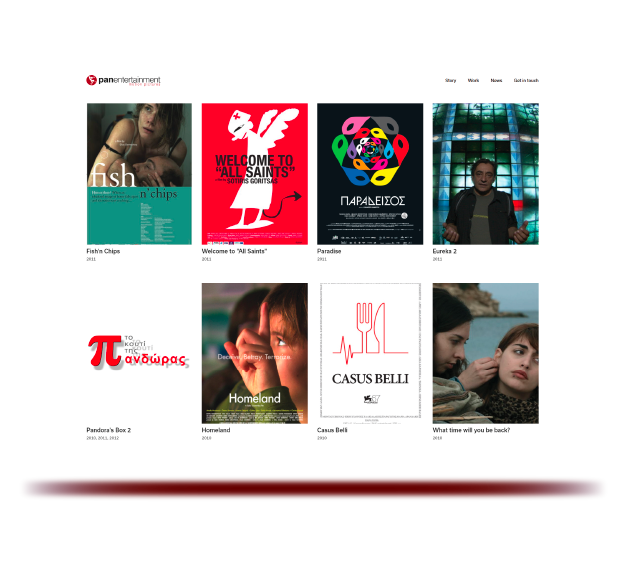Screen dimensions: 631x572
Task: Click the Casus Belli title link
Action: click(x=332, y=430)
